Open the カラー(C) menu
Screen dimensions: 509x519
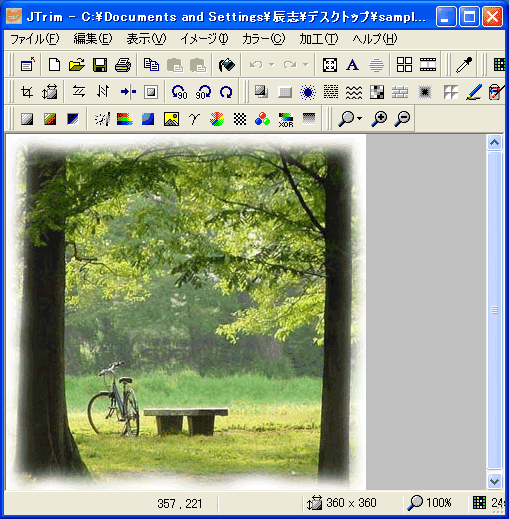coord(263,39)
